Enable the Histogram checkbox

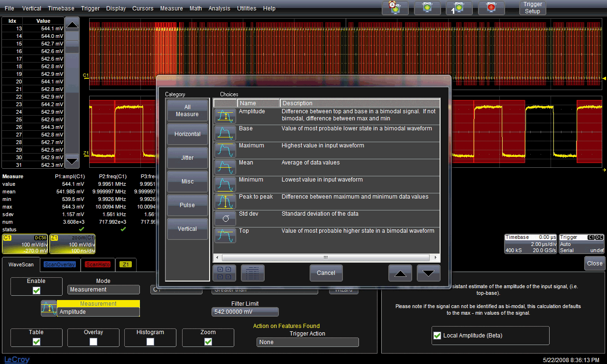click(x=150, y=341)
